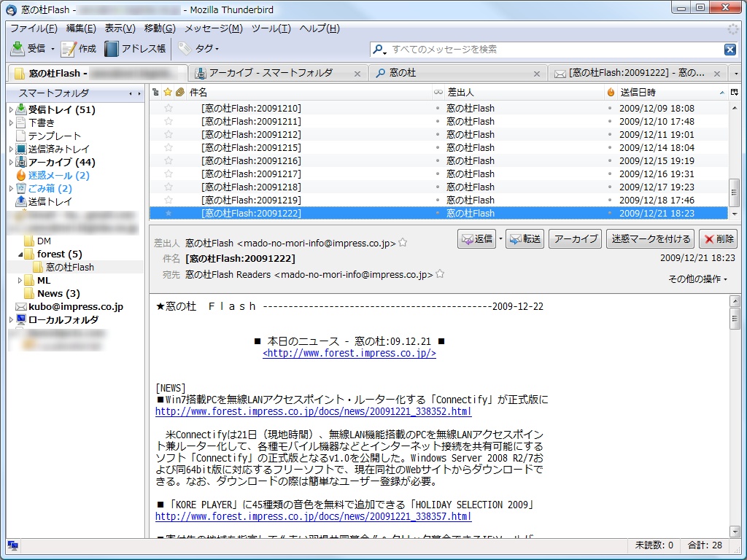Open the 受信 button dropdown arrow

(x=53, y=49)
